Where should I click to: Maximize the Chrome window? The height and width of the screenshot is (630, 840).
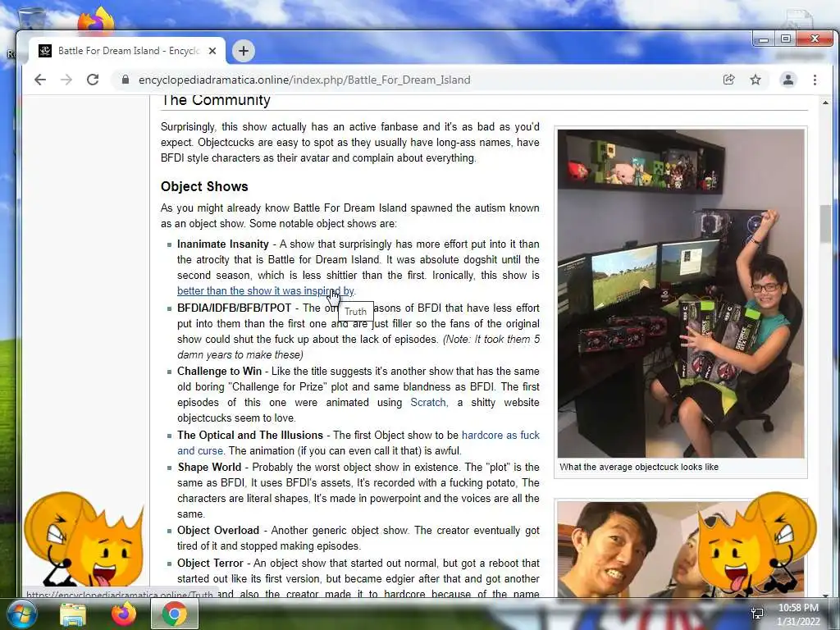786,39
